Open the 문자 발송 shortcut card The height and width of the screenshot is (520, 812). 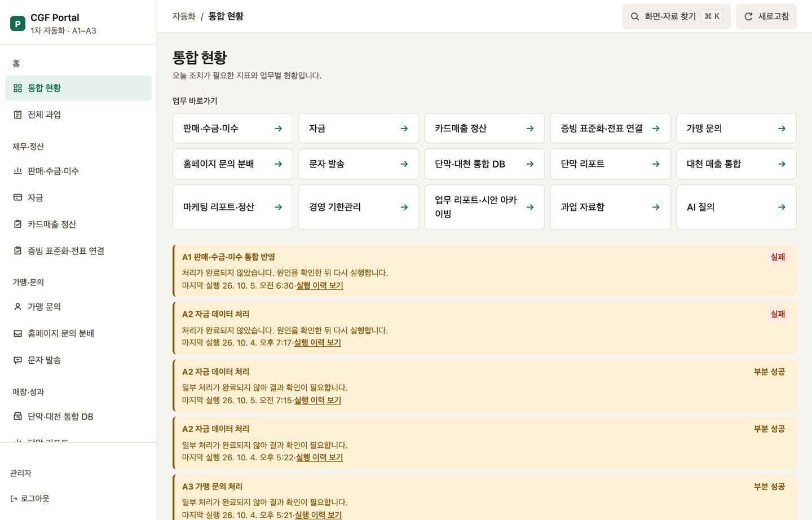359,164
